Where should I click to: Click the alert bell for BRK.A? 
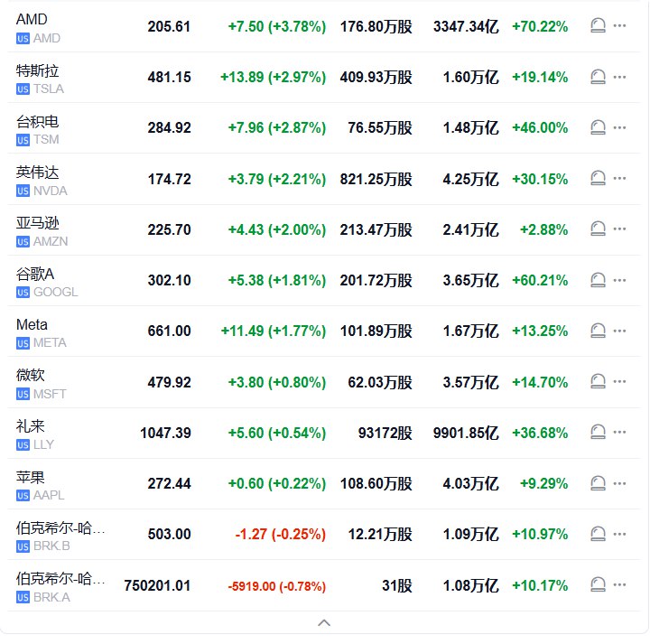(598, 584)
